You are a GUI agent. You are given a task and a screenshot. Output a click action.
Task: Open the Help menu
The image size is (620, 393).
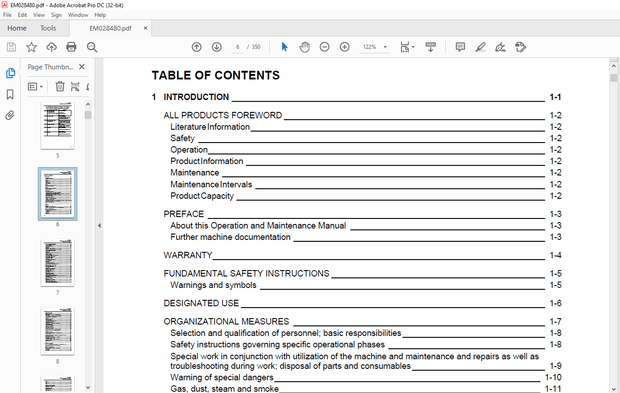[x=100, y=15]
